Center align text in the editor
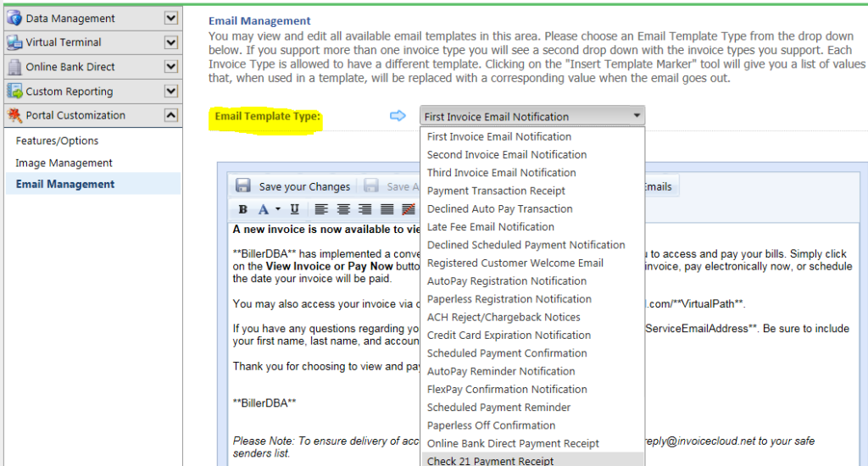 [343, 209]
